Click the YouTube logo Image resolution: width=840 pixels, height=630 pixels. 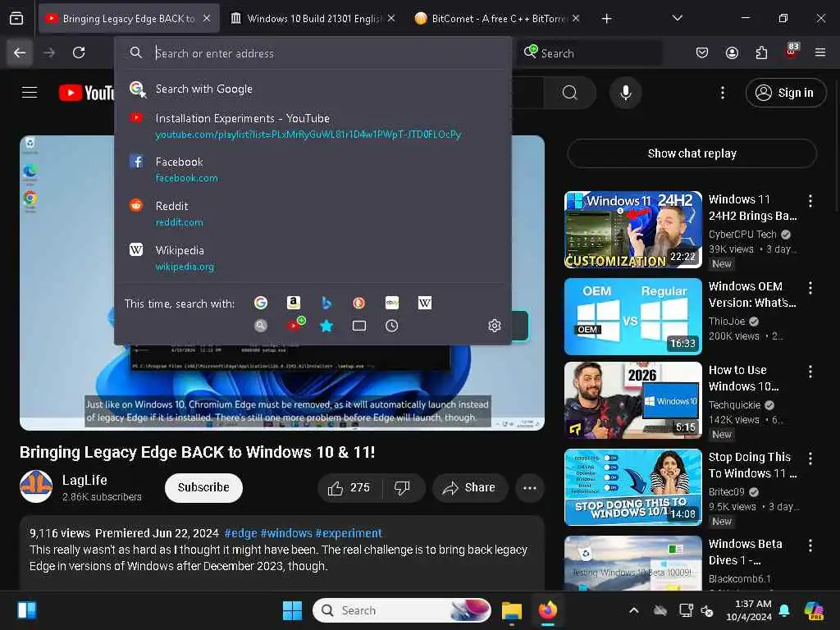click(x=87, y=93)
